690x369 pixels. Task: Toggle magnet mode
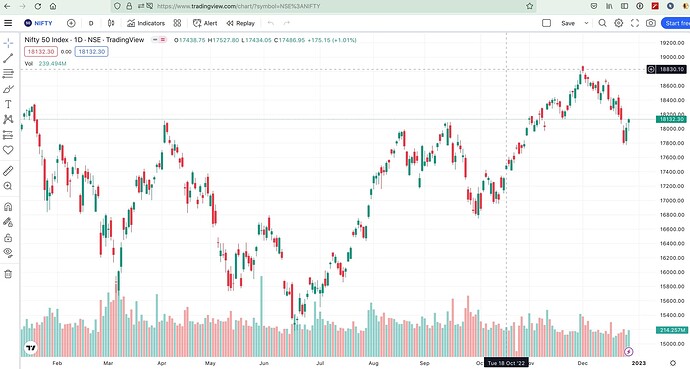[x=8, y=207]
